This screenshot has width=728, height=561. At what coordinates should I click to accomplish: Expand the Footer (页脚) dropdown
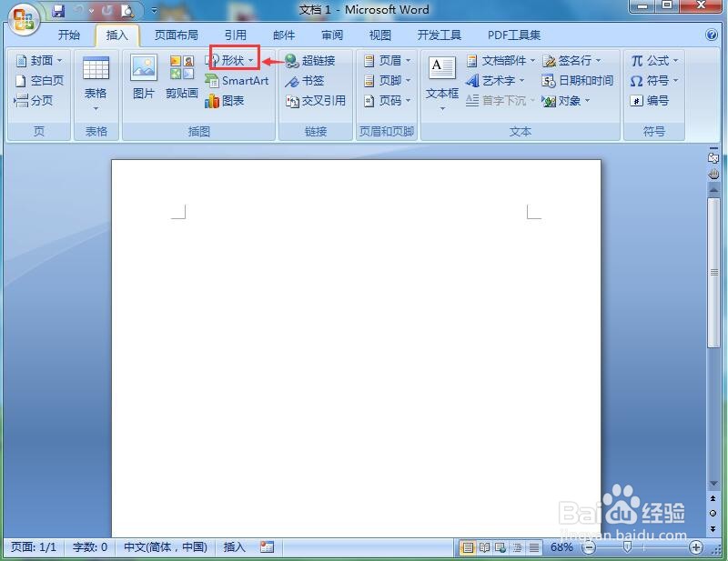pos(408,81)
